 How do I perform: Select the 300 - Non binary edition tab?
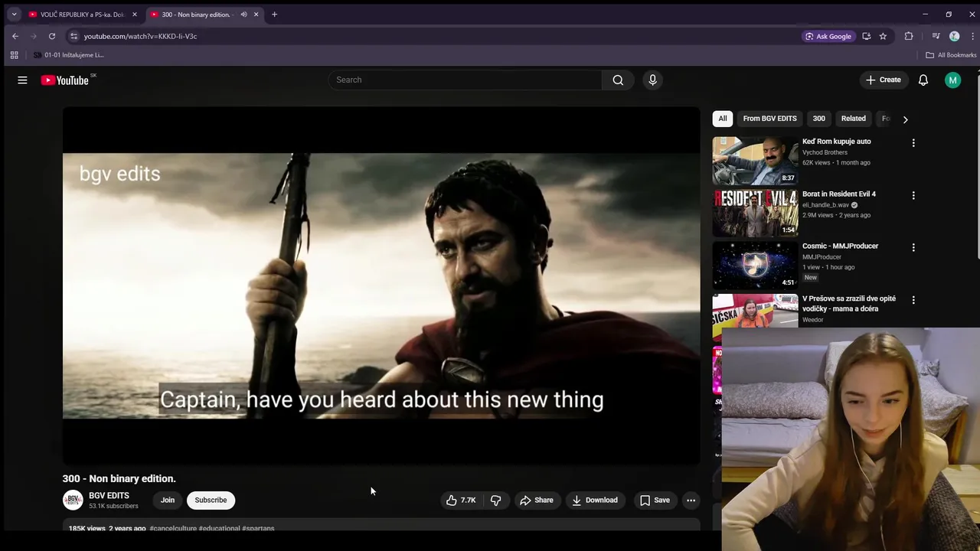[196, 14]
